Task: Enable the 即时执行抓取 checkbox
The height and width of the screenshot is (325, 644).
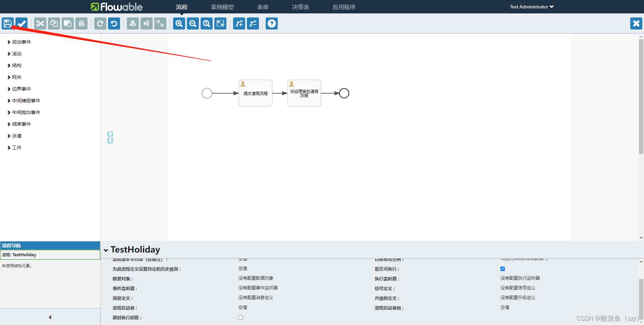Action: 240,317
